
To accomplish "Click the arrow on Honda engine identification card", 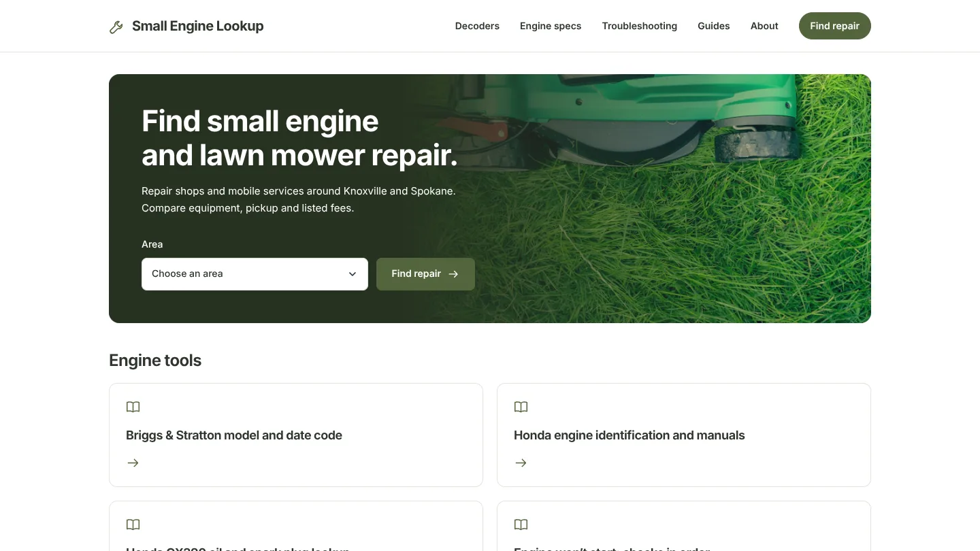I will [x=521, y=463].
